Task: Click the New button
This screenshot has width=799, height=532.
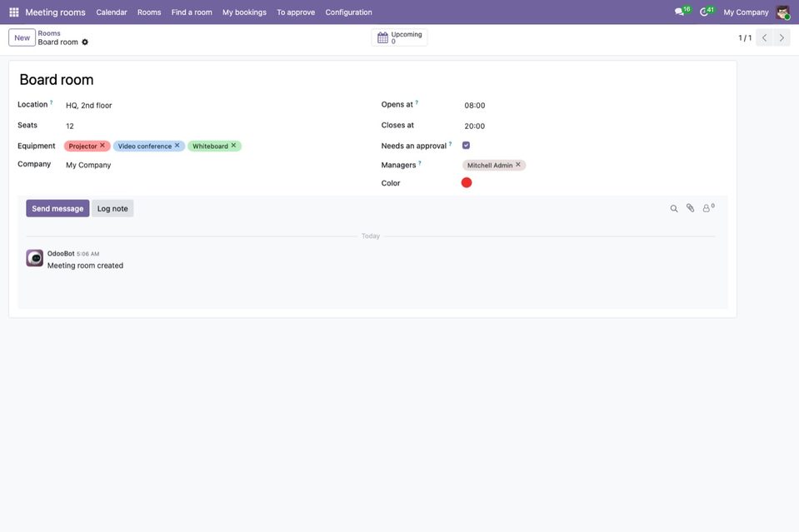Action: pyautogui.click(x=22, y=37)
